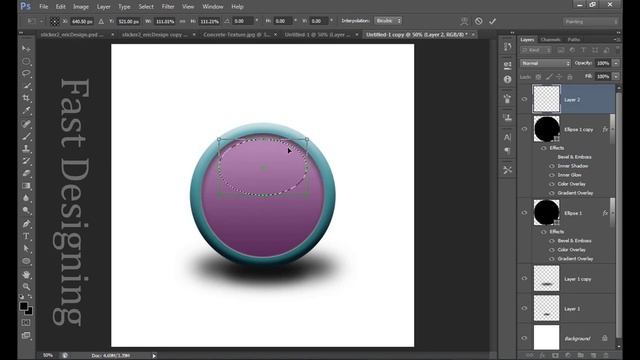Screen dimensions: 640x360
Task: Select the Move tool
Action: click(27, 49)
